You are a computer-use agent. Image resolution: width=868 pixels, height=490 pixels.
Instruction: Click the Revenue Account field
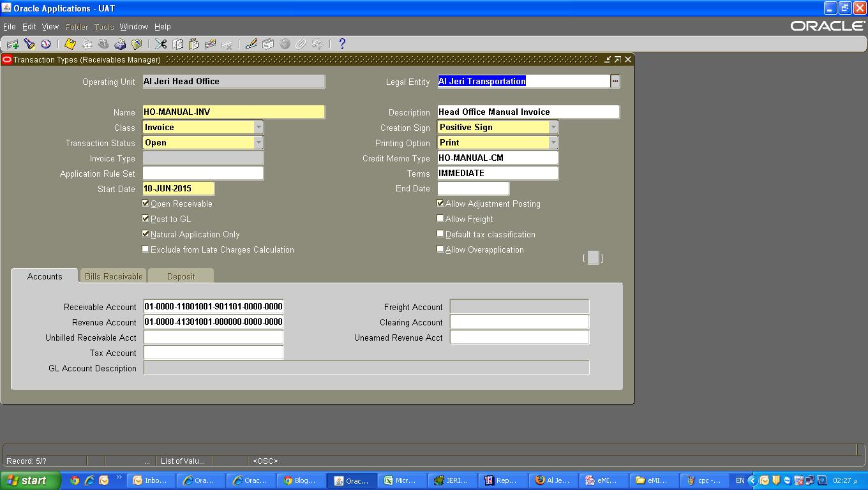click(x=213, y=322)
